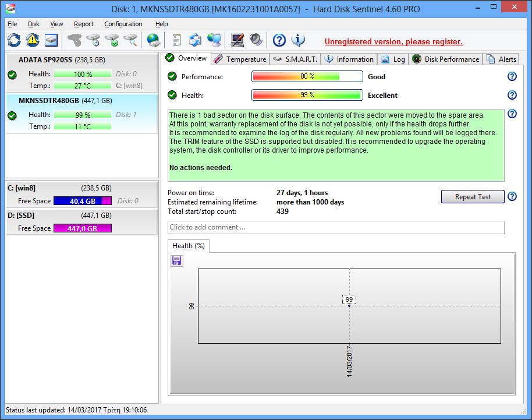
Task: Click the ADATA 27 °C temperature bar
Action: tap(83, 86)
